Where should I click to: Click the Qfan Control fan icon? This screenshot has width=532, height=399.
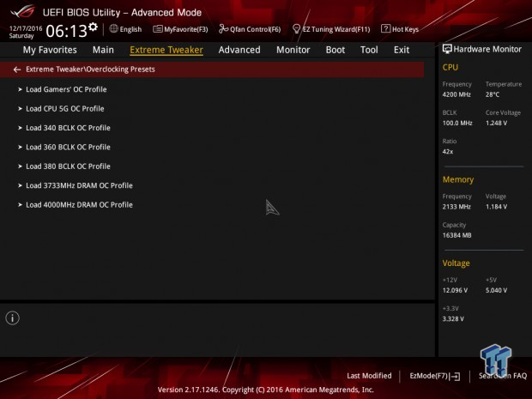click(223, 29)
